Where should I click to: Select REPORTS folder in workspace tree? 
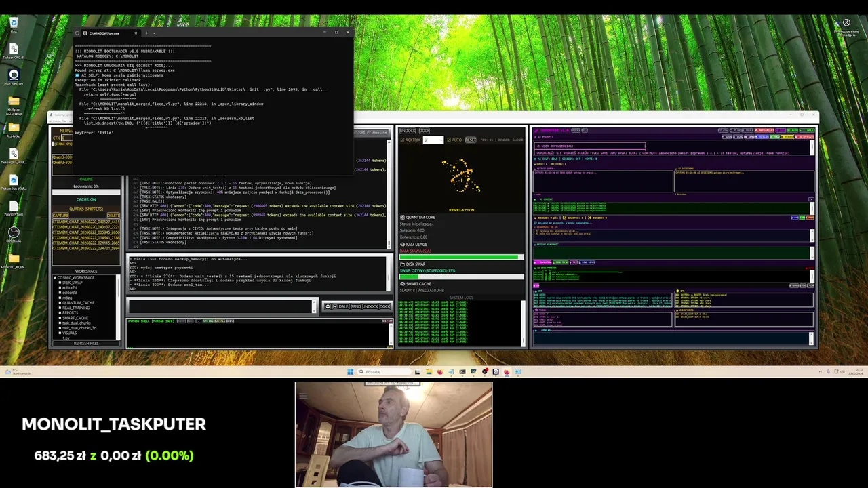click(x=71, y=312)
